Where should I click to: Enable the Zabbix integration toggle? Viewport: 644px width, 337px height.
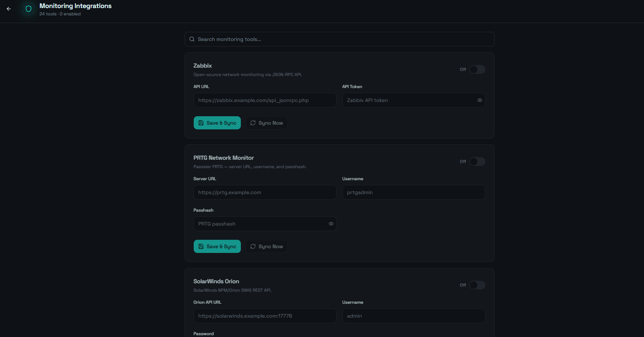(477, 69)
